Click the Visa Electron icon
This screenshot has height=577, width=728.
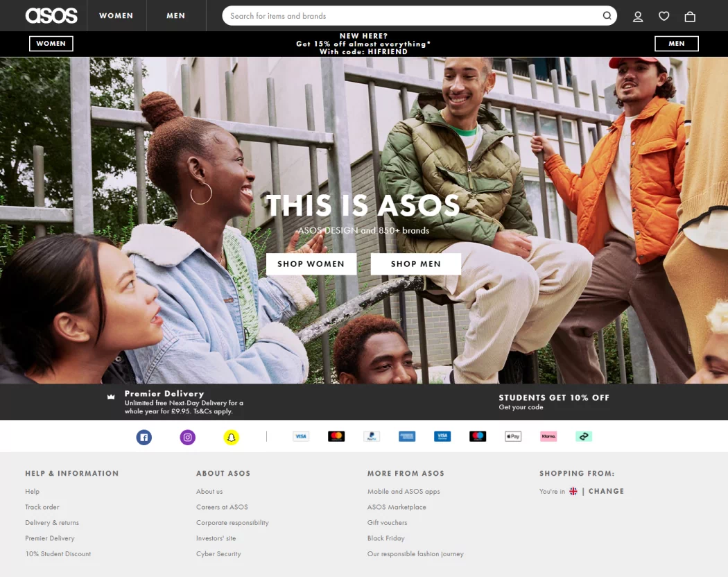pyautogui.click(x=442, y=436)
